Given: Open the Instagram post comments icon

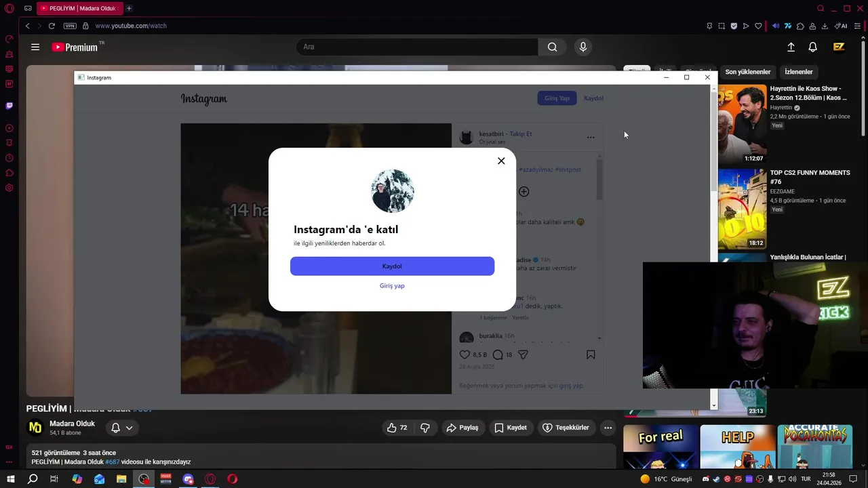Looking at the screenshot, I should coord(498,354).
